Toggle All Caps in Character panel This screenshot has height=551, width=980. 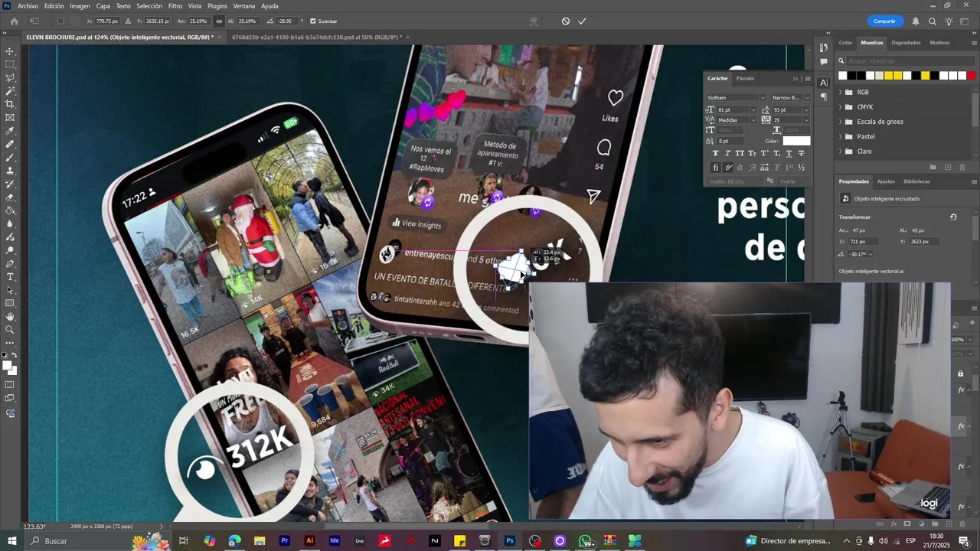click(x=740, y=153)
